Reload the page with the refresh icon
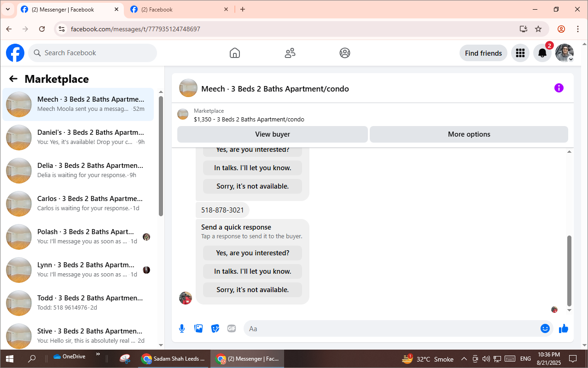The image size is (588, 368). pyautogui.click(x=42, y=29)
